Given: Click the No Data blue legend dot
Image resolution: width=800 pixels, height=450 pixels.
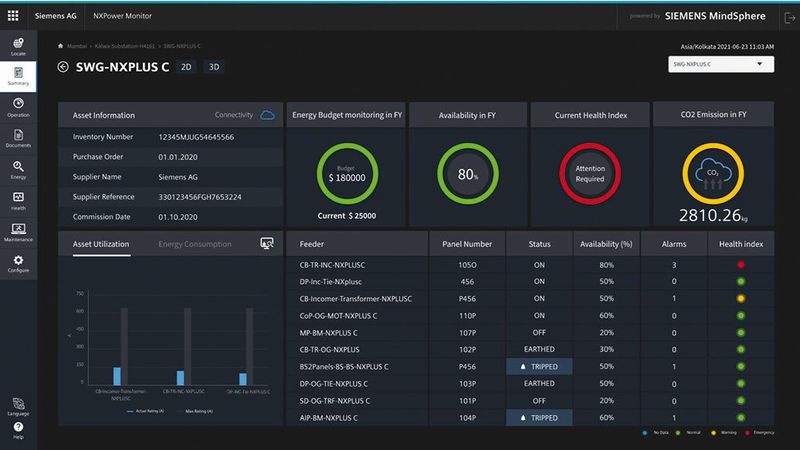Looking at the screenshot, I should pyautogui.click(x=645, y=433).
